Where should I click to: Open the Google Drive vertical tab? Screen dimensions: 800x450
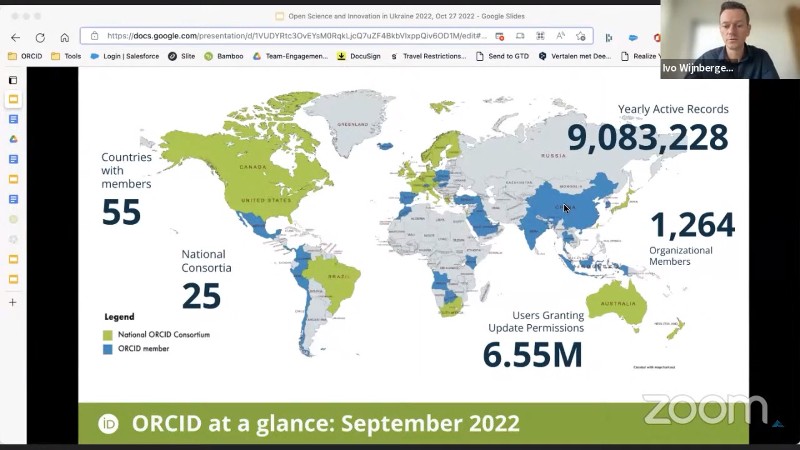(x=13, y=139)
